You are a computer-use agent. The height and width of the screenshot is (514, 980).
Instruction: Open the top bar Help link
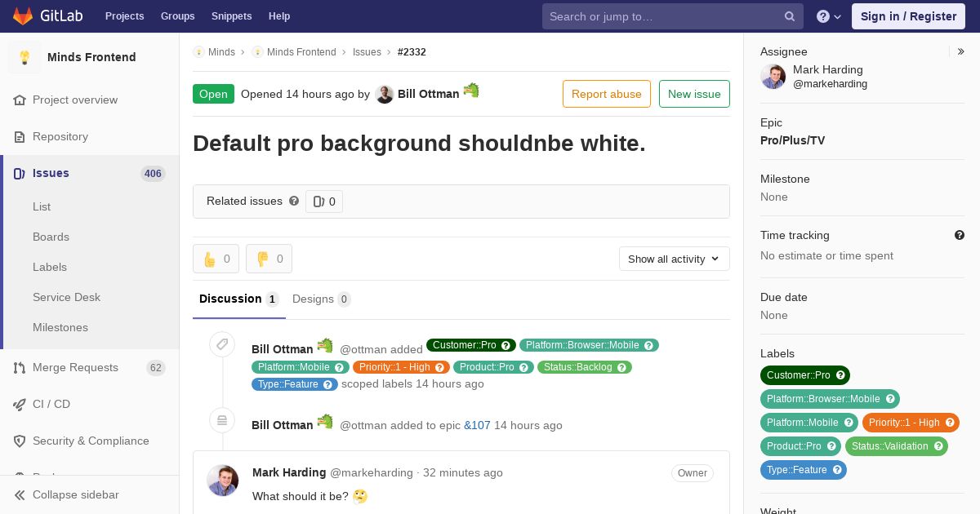[279, 16]
